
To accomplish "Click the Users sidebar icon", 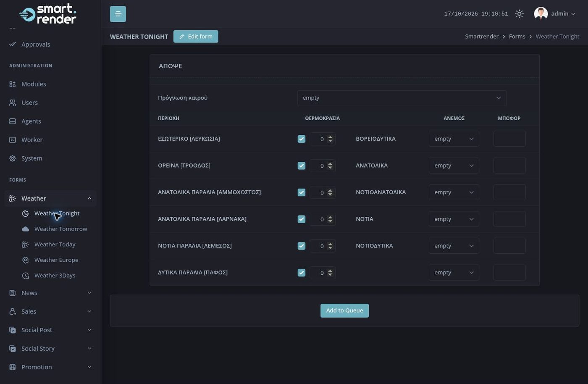I will coord(13,103).
